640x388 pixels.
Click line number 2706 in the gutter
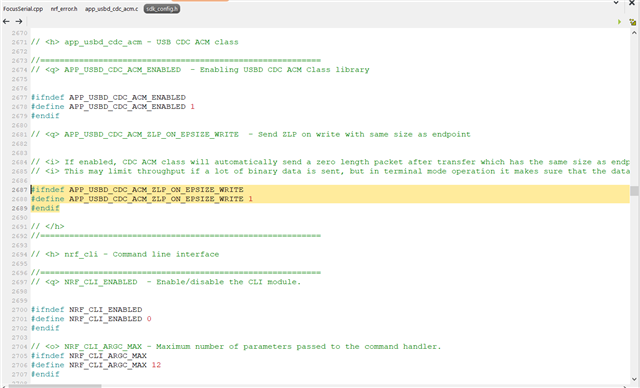tap(19, 365)
